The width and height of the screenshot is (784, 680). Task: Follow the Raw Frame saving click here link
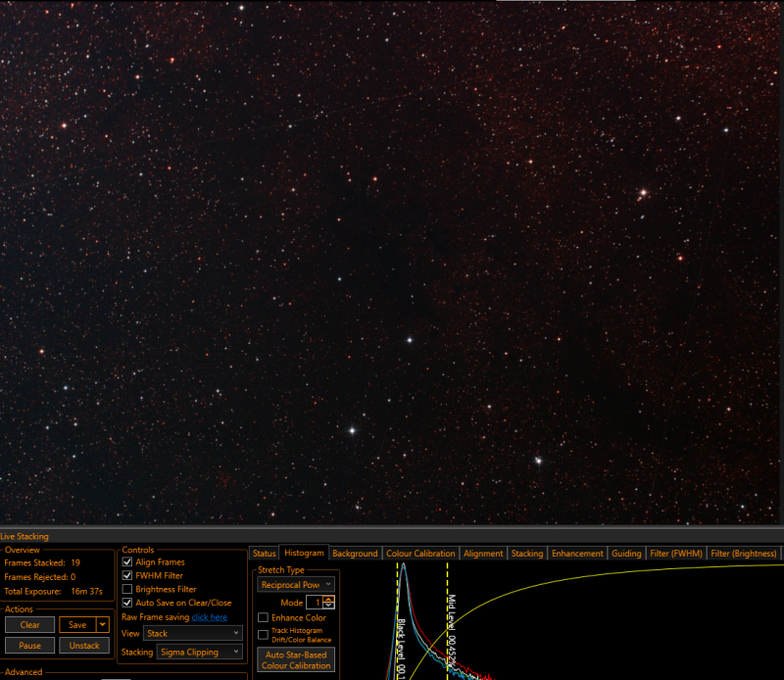[209, 617]
